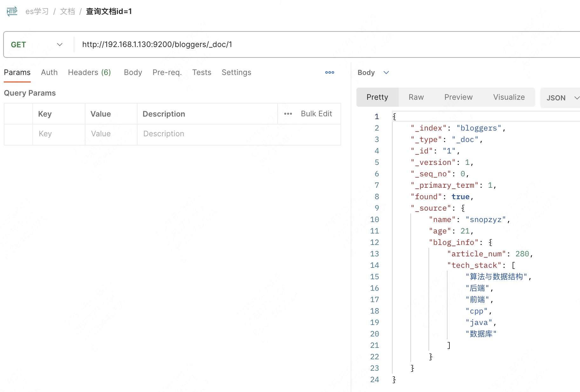Click the "算法与数据结构" array entry

[496, 277]
